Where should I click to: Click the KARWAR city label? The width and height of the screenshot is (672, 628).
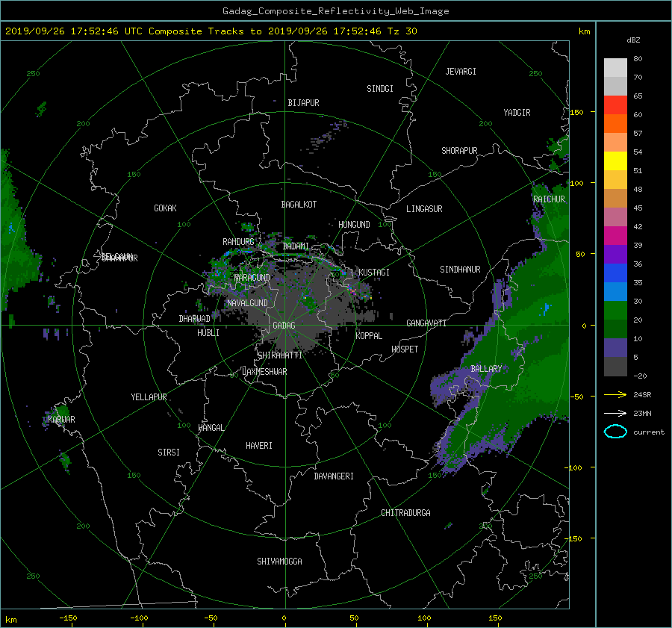[61, 419]
